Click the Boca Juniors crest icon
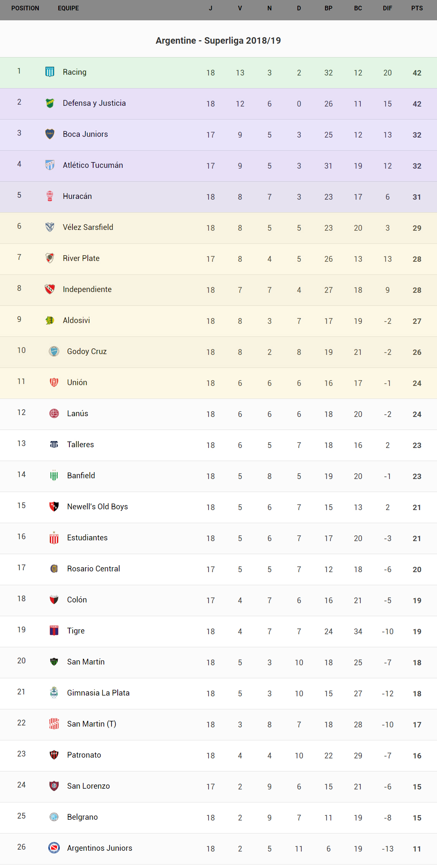437x868 pixels. coord(50,134)
